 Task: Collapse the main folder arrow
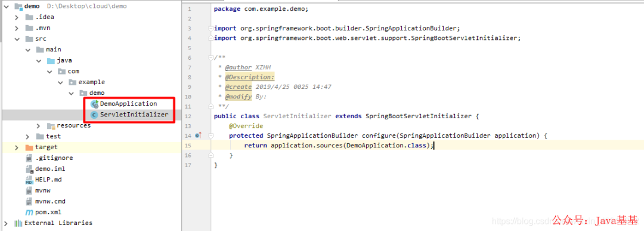pyautogui.click(x=27, y=50)
